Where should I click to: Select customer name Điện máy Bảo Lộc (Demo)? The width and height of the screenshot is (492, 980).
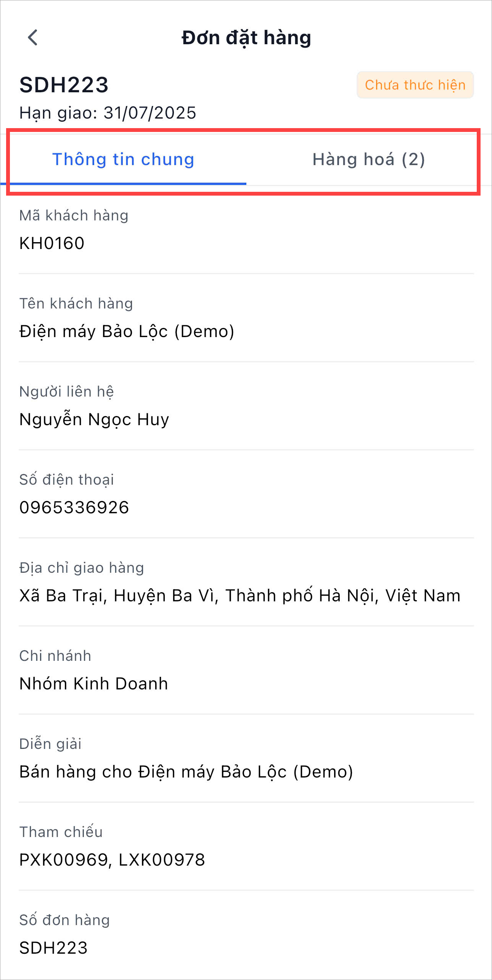(127, 331)
